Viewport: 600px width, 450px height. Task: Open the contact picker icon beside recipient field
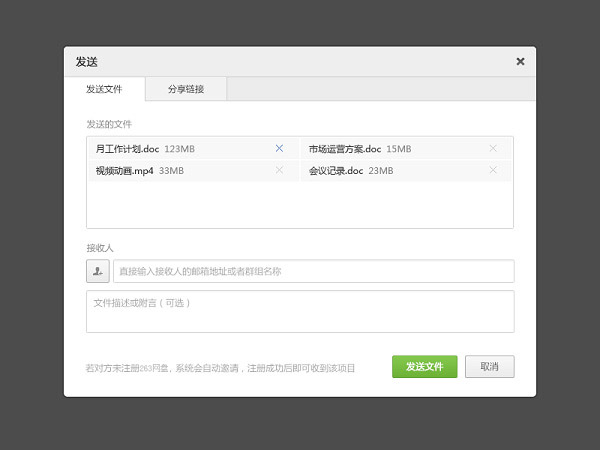click(98, 271)
